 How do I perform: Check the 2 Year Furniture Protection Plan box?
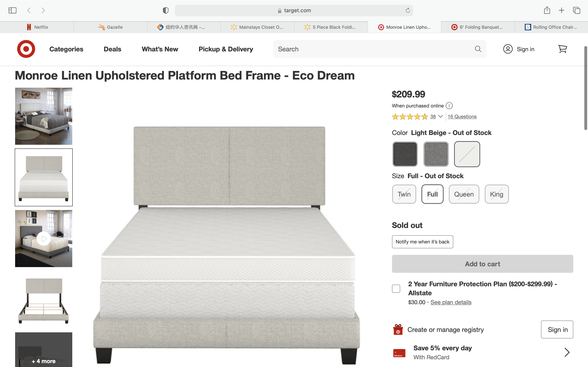tap(396, 289)
